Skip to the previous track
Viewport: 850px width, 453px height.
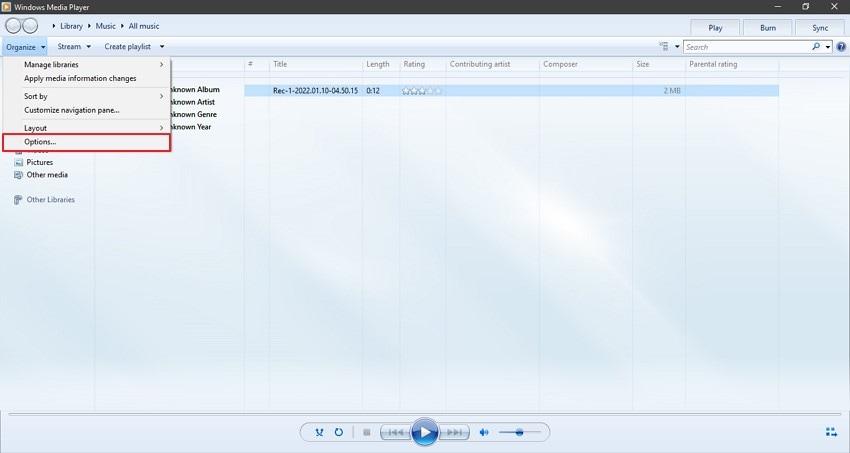[395, 432]
